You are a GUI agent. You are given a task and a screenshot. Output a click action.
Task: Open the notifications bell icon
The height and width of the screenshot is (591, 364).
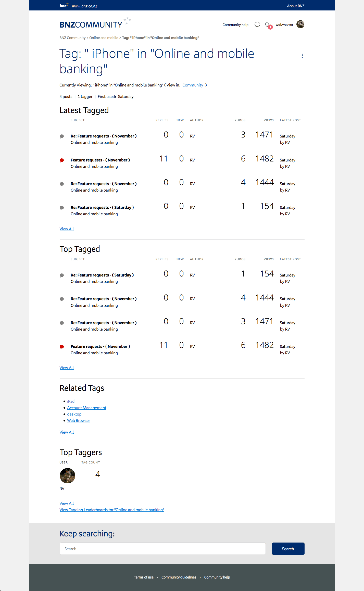267,24
